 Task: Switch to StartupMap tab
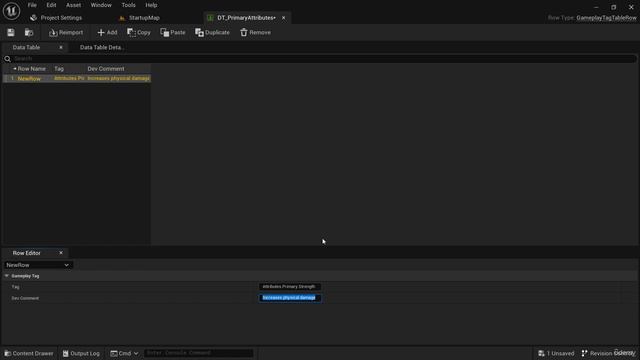[x=144, y=18]
